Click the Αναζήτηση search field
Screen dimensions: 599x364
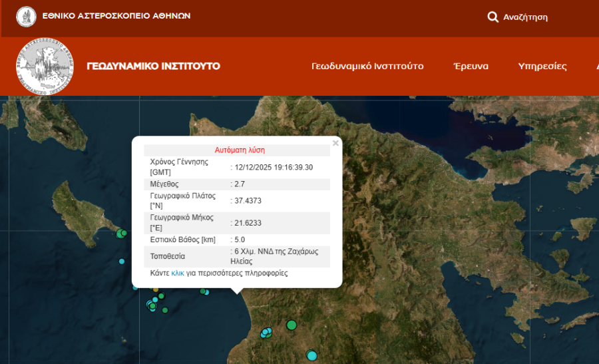[525, 17]
